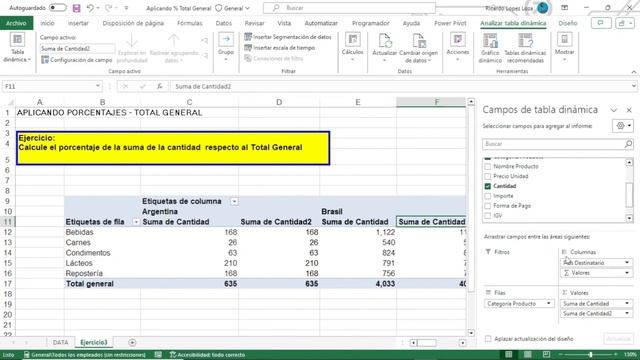The height and width of the screenshot is (360, 640).
Task: Open the comments icon at top right
Action: 601,23
